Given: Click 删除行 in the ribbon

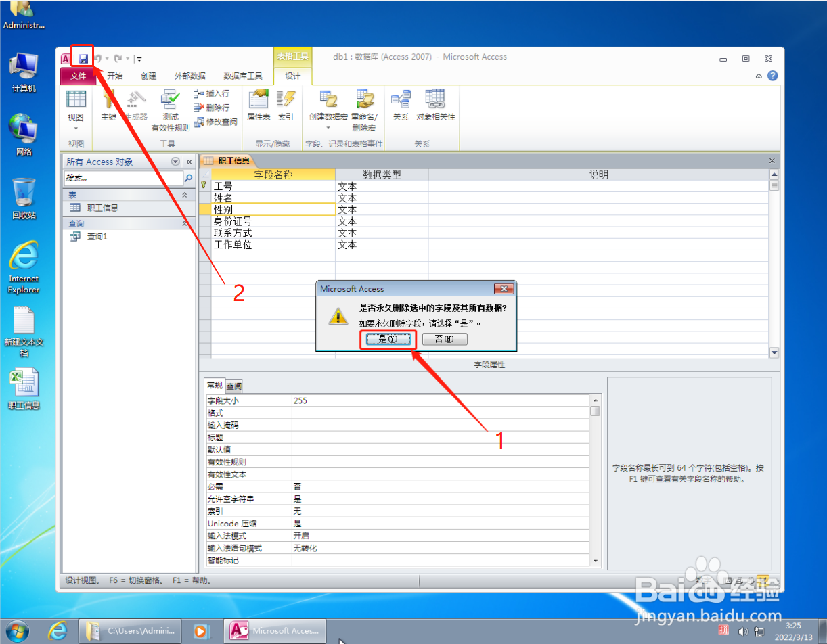Looking at the screenshot, I should click(x=212, y=108).
